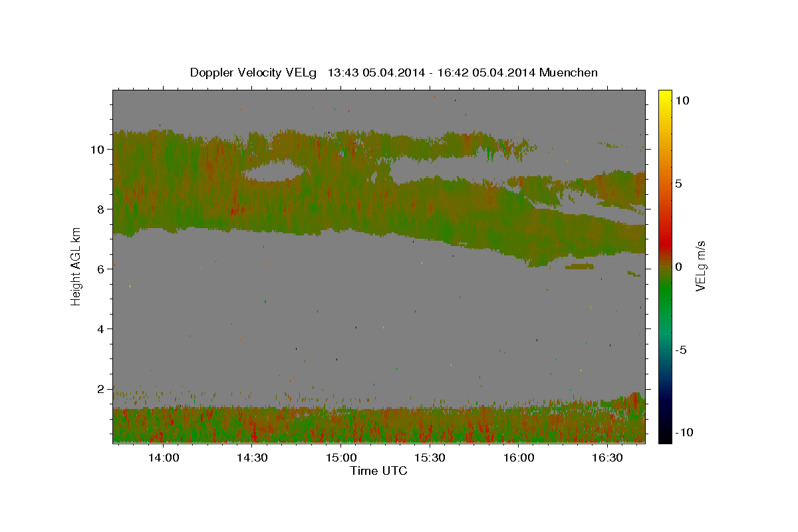Click the 14:30 time tick label
The height and width of the screenshot is (532, 798).
(252, 458)
